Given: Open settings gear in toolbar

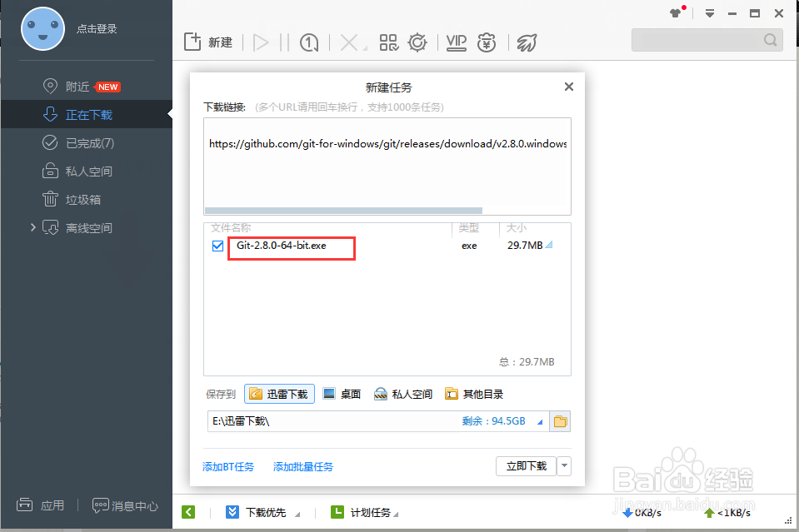Looking at the screenshot, I should (417, 42).
